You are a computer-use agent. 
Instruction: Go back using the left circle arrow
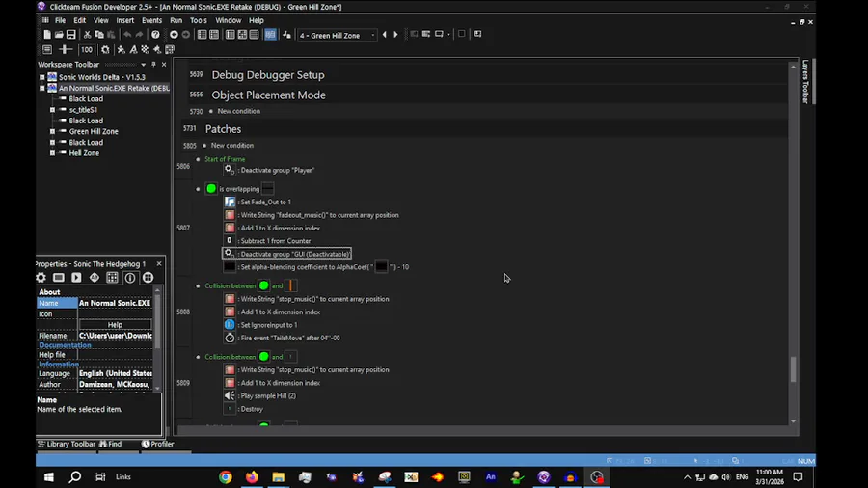coord(174,35)
